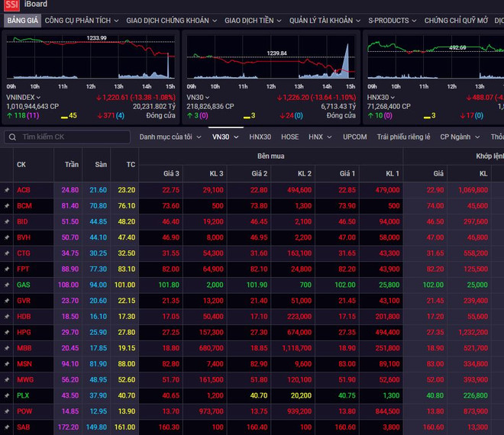Click the VNINDEX intraday chart
Image resolution: width=504 pixels, height=435 pixels.
coord(91,57)
